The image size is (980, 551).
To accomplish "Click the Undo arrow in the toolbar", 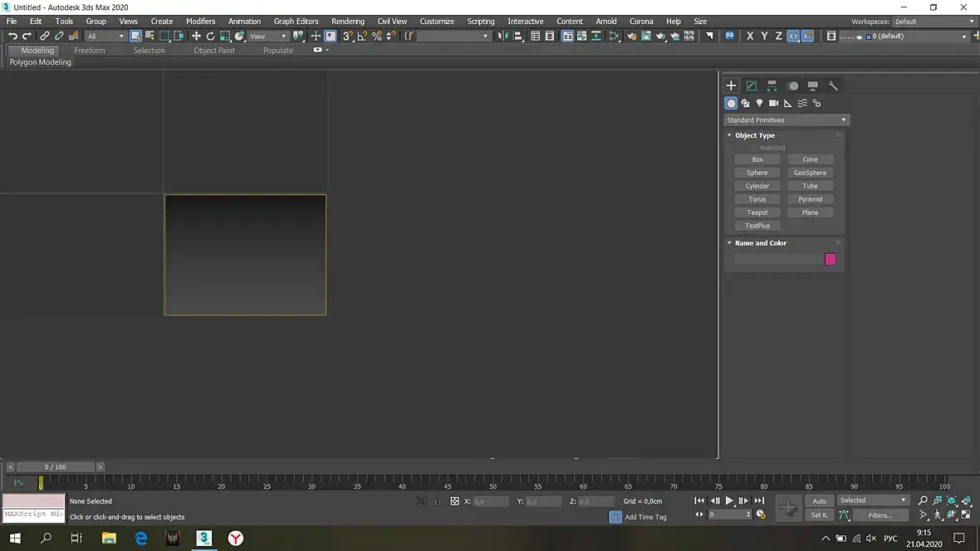I will (x=12, y=37).
